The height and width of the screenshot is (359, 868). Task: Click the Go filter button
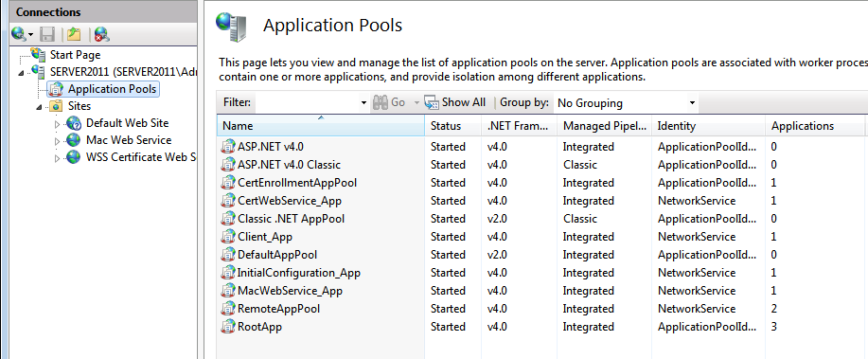(x=389, y=102)
